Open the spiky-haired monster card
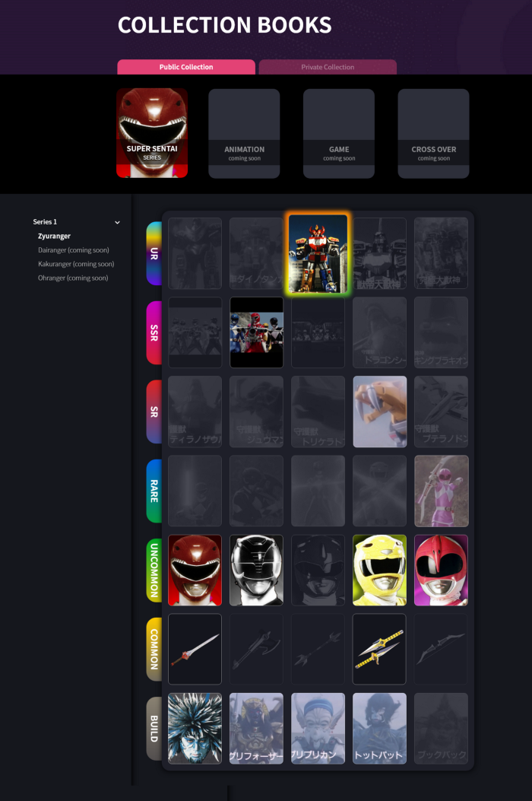The height and width of the screenshot is (801, 532). click(x=195, y=728)
